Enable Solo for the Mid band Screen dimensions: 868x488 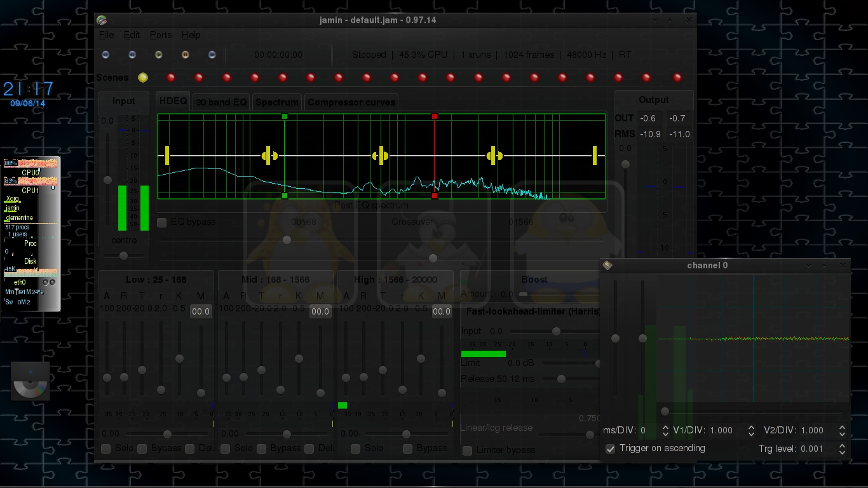[226, 449]
